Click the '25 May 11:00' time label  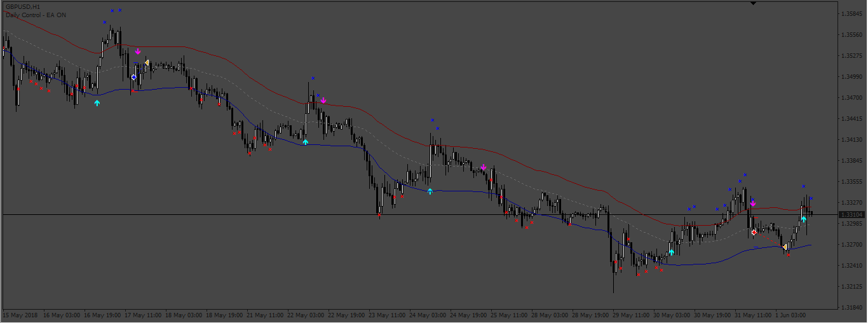508,315
